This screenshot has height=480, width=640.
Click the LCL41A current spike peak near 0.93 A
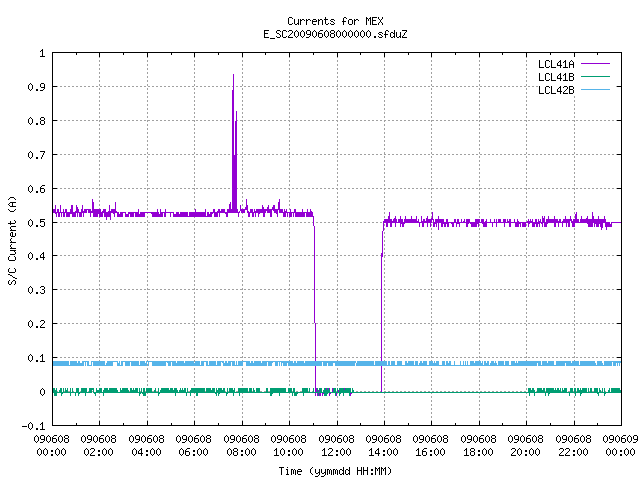tap(233, 75)
